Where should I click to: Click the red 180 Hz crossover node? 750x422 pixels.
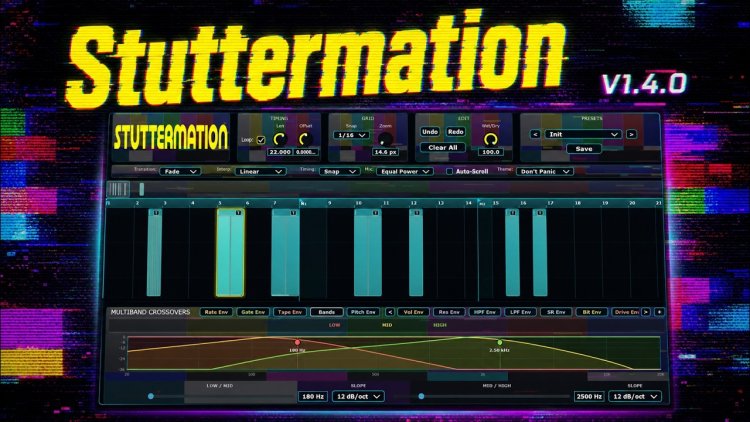(298, 343)
